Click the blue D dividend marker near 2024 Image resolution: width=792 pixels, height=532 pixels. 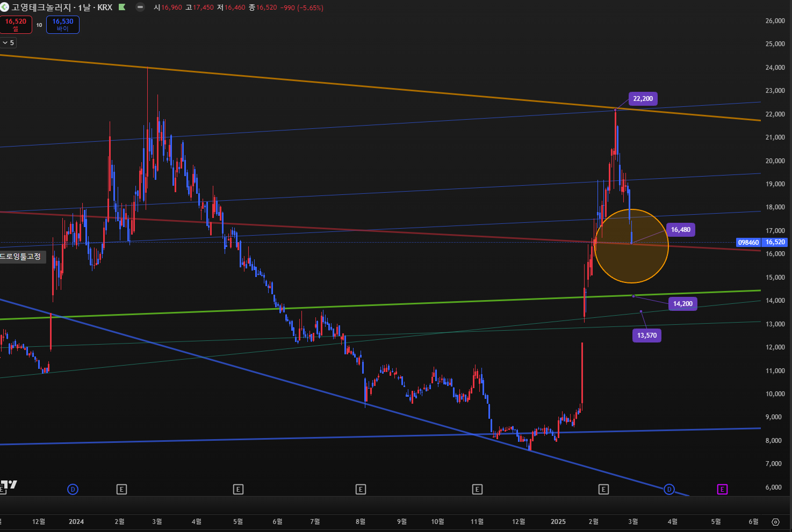[73, 489]
